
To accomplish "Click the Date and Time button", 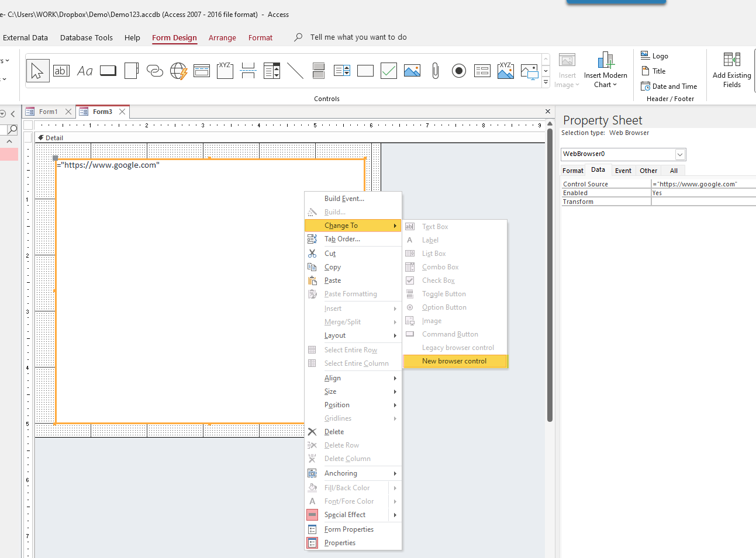I will tap(669, 86).
